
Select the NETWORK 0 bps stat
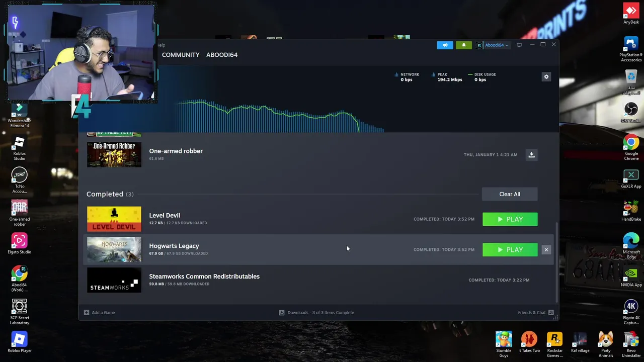tap(407, 77)
